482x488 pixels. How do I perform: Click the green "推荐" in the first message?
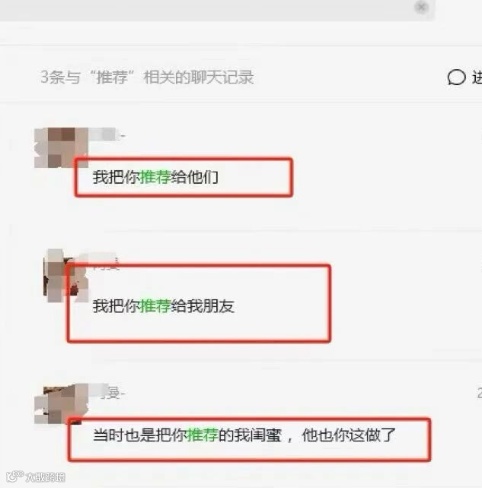coord(156,177)
